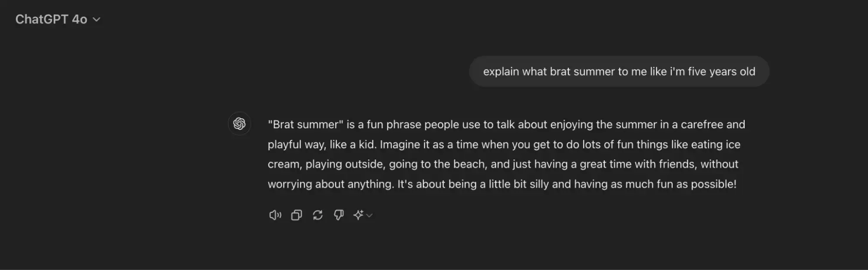Regenerate the Brat summer response
The height and width of the screenshot is (270, 868).
(318, 215)
